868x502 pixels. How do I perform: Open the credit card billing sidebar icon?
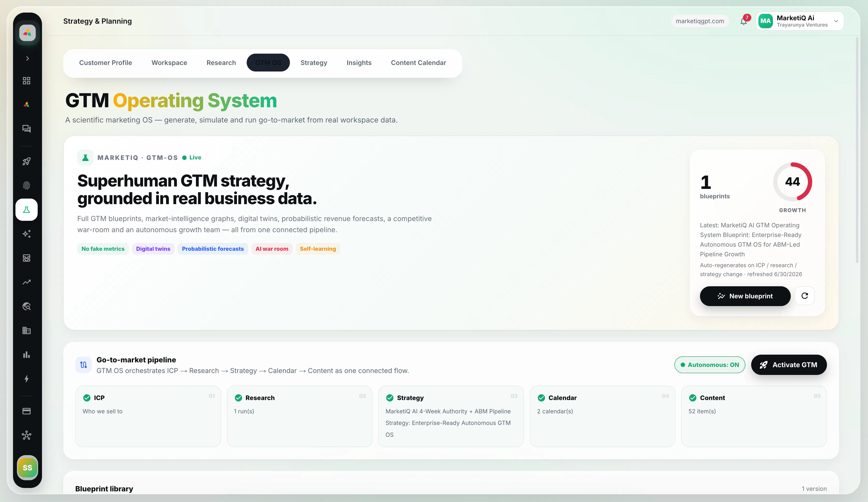click(27, 411)
